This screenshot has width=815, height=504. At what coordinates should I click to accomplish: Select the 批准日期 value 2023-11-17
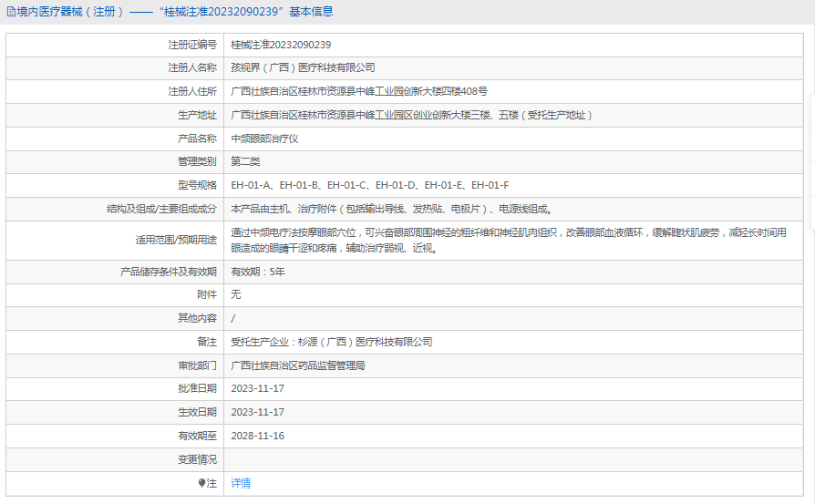(257, 388)
